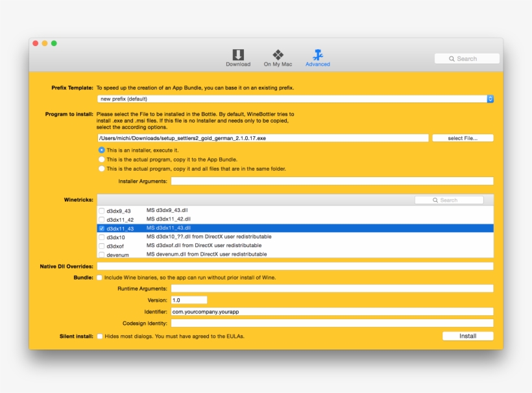Select 'MS d3dx11_43.dll' highlighted row
The height and width of the screenshot is (393, 532).
[x=295, y=228]
